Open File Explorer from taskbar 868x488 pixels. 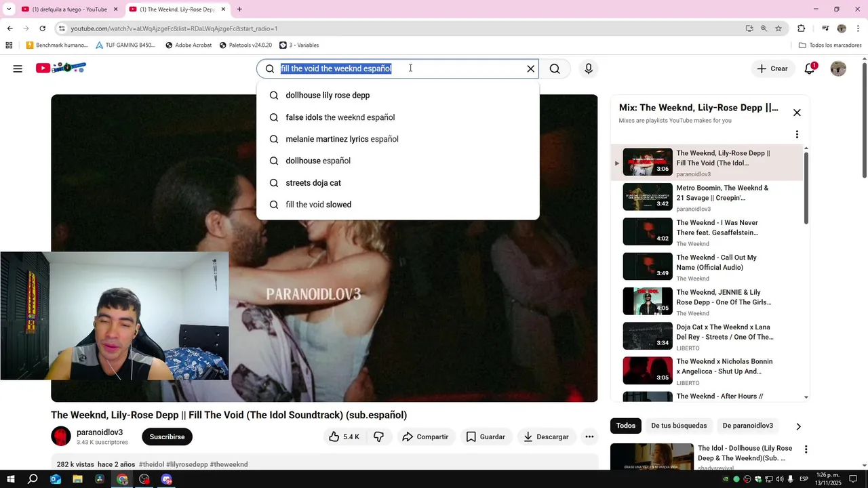click(77, 479)
